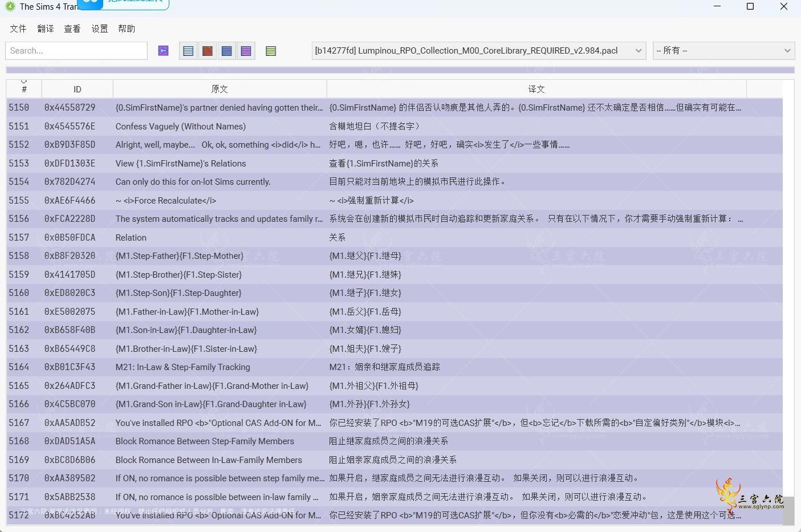Select translation 关系
801x532 pixels.
337,237
